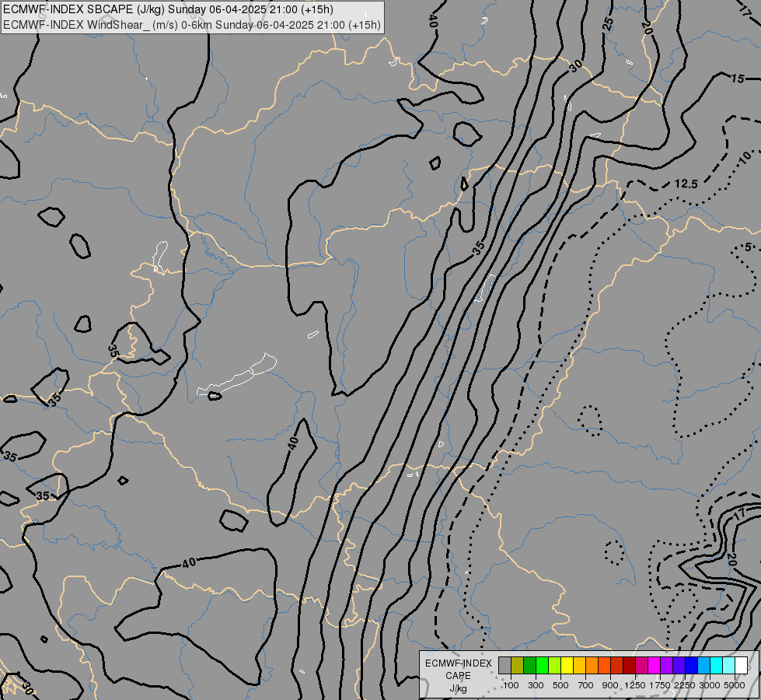Click the 1750 value label in the CAPE legend
The image size is (761, 700).
(x=660, y=685)
